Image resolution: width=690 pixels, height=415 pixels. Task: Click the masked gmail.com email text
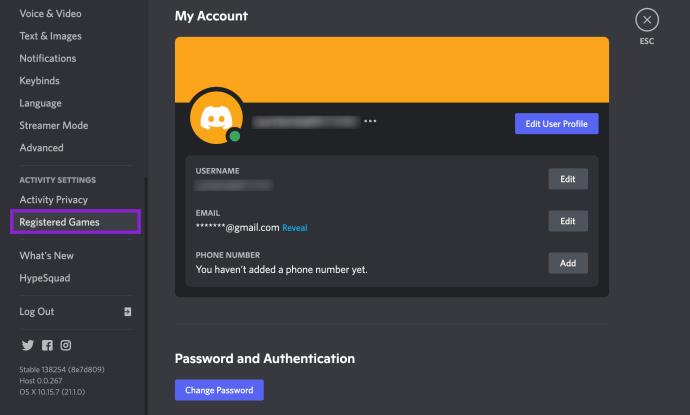click(x=238, y=228)
